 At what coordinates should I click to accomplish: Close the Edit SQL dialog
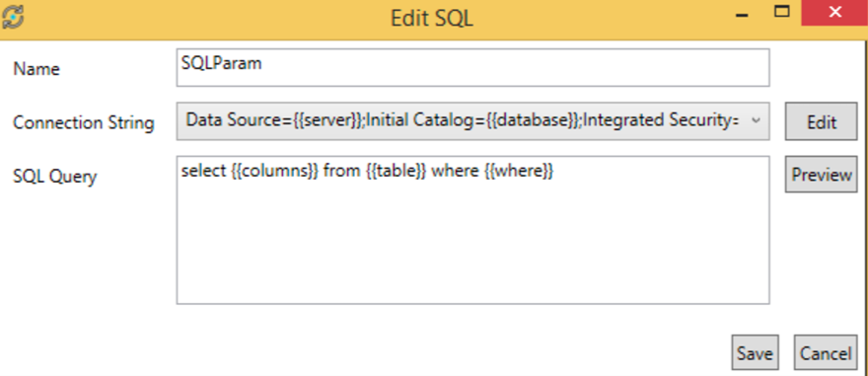834,13
